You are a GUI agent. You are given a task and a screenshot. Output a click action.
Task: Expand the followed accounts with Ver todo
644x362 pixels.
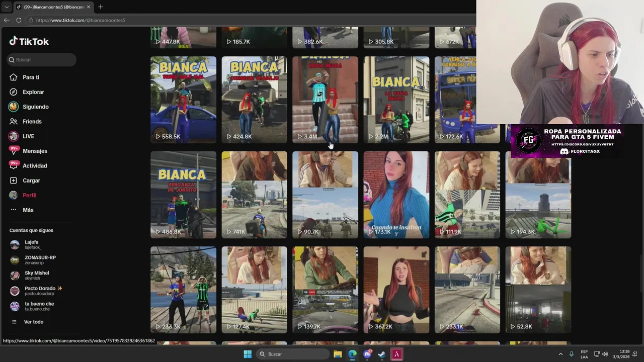tap(28, 322)
